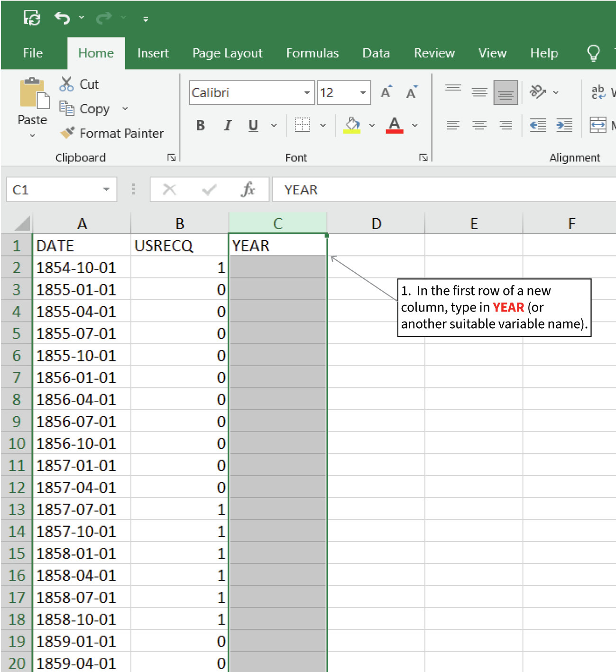Apply bold formatting to the selection
The height and width of the screenshot is (672, 616).
(x=200, y=125)
